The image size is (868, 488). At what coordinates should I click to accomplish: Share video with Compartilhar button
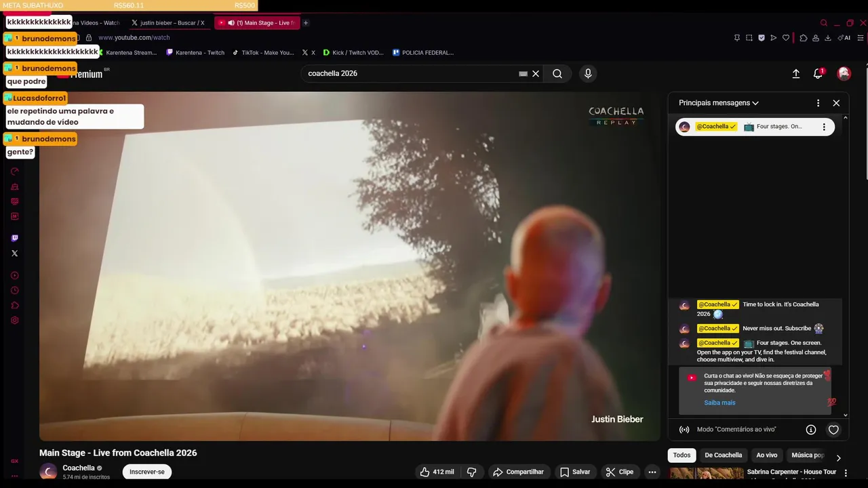click(518, 472)
